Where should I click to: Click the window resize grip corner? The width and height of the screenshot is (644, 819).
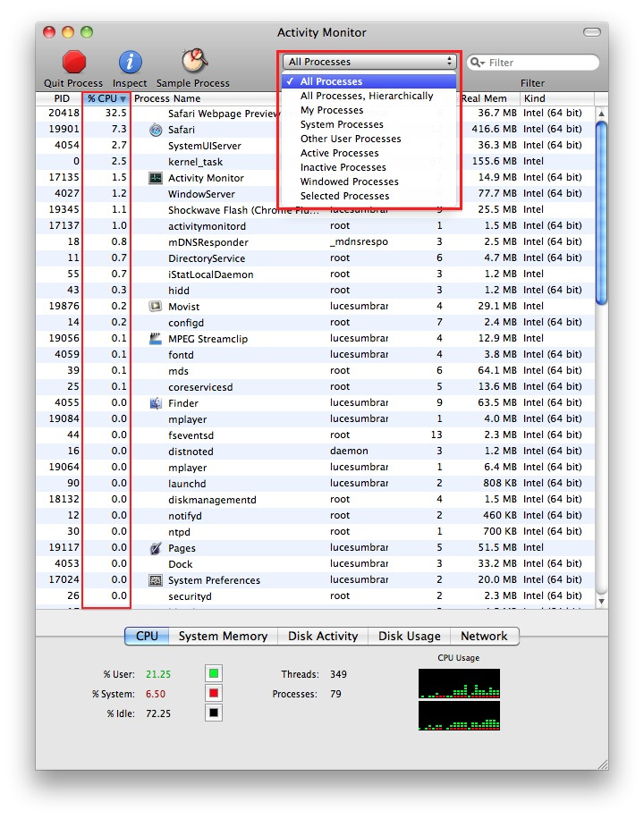602,764
